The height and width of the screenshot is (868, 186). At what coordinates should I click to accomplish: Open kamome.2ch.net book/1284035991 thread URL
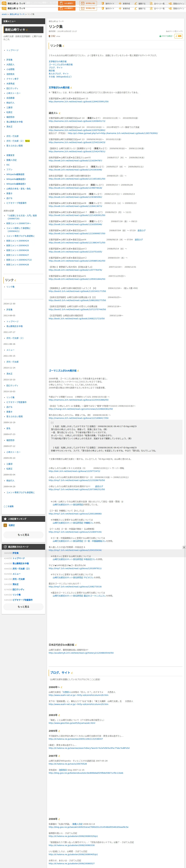click(78, 101)
